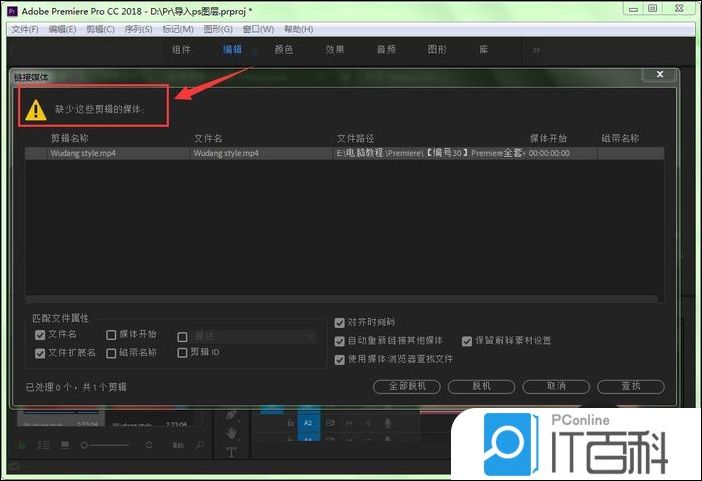The image size is (702, 481).
Task: Select the Pen tool in tools panel
Action: click(231, 415)
